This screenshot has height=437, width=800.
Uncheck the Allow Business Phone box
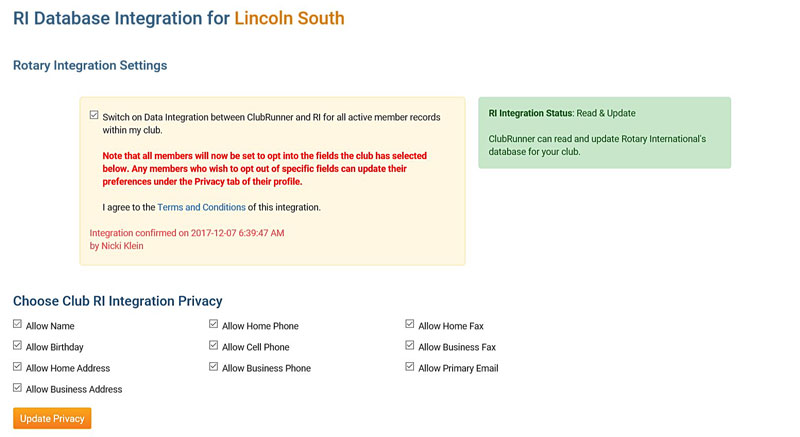(214, 367)
